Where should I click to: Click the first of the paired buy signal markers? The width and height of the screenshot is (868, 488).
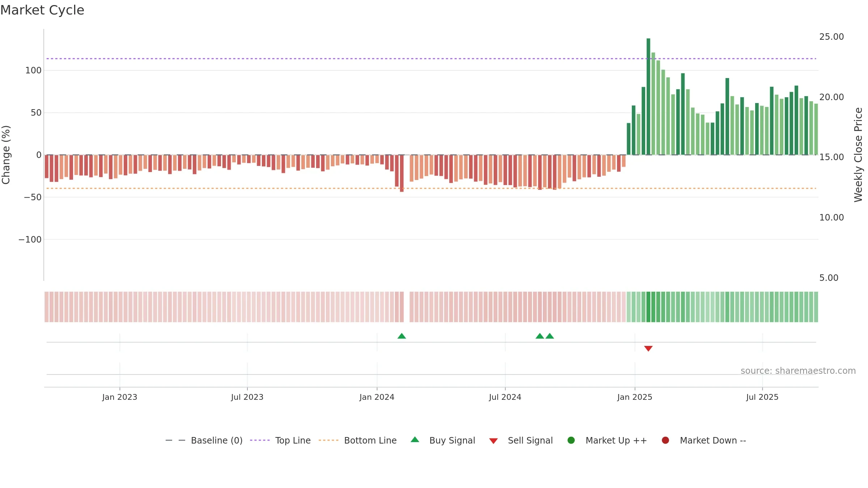click(540, 336)
